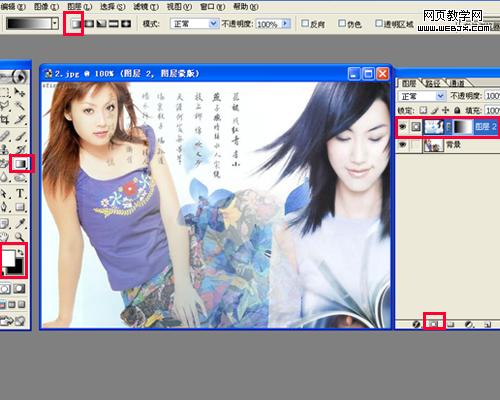Swap foreground and background colors

click(21, 253)
